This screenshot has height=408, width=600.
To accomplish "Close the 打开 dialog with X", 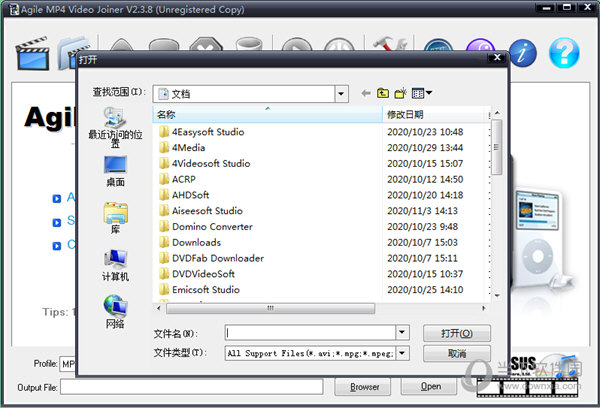I will 497,57.
